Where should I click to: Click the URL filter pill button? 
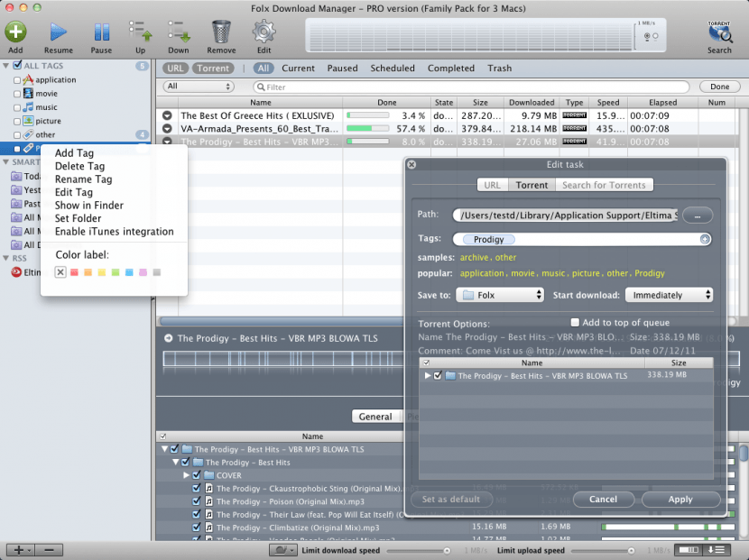[x=175, y=69]
